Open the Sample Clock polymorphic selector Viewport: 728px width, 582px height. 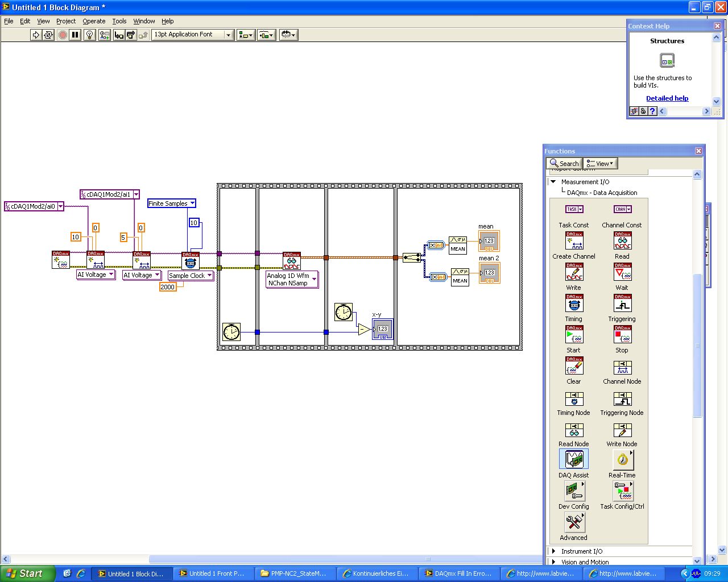(191, 276)
